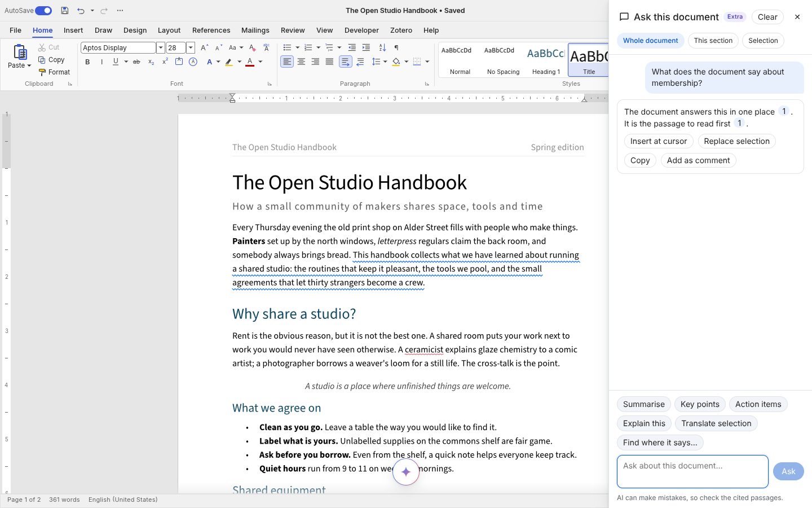Click the Summarise suggestion button
Viewport: 812px width, 508px height.
pos(644,404)
